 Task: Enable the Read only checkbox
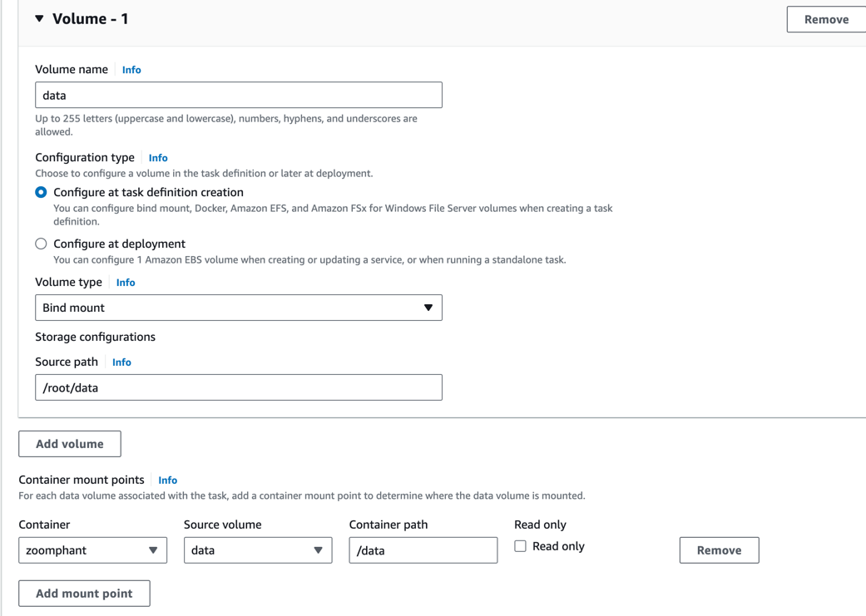tap(520, 546)
